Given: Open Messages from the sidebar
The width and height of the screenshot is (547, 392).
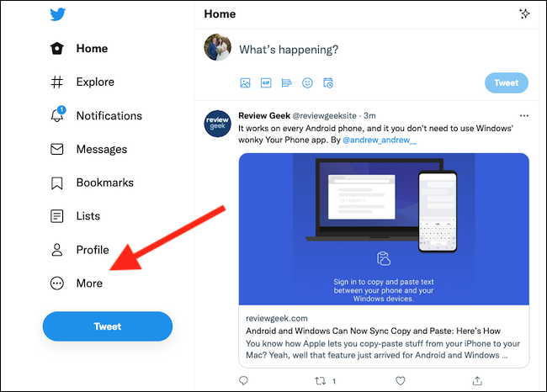Looking at the screenshot, I should point(88,149).
